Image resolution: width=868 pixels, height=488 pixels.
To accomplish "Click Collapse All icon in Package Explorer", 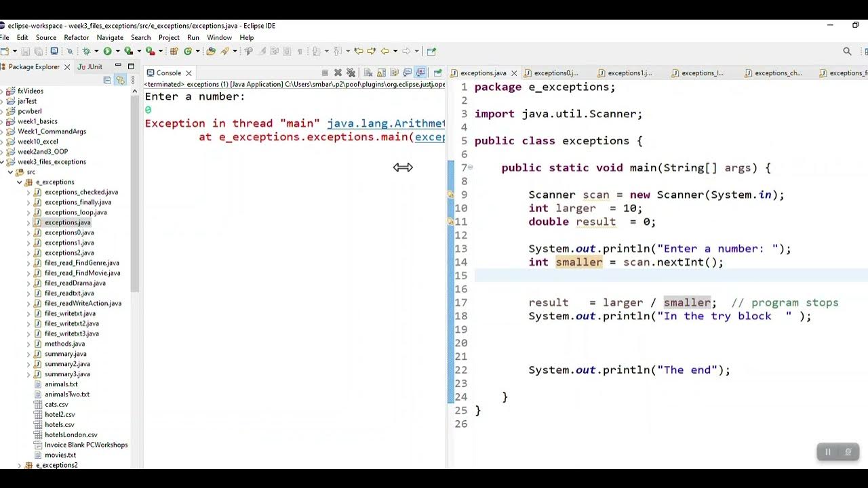I will point(107,79).
